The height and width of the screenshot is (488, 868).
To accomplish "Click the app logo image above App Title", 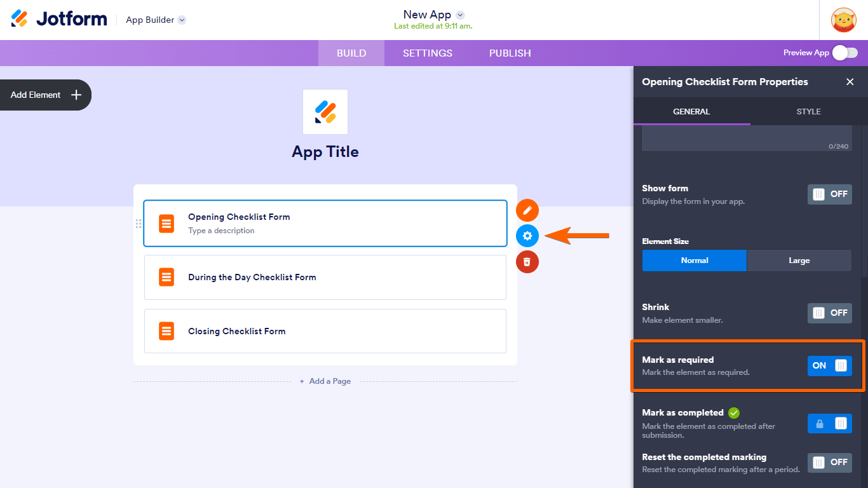I will [x=325, y=112].
